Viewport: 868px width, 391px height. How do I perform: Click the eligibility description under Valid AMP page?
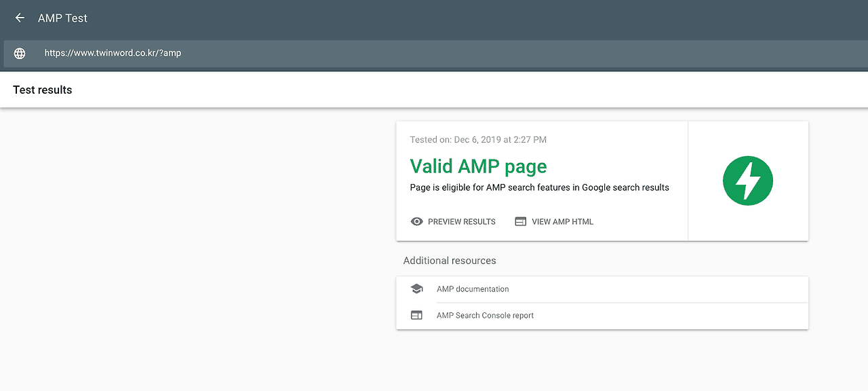click(539, 187)
